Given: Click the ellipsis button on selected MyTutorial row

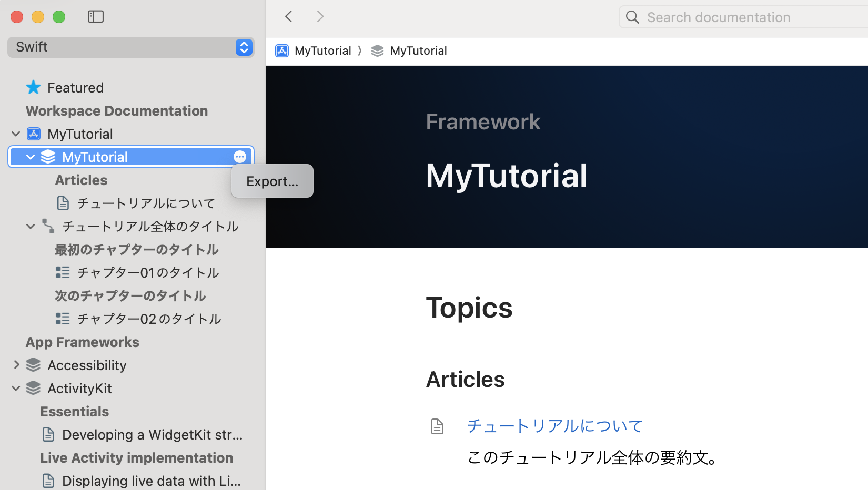Looking at the screenshot, I should coord(240,156).
